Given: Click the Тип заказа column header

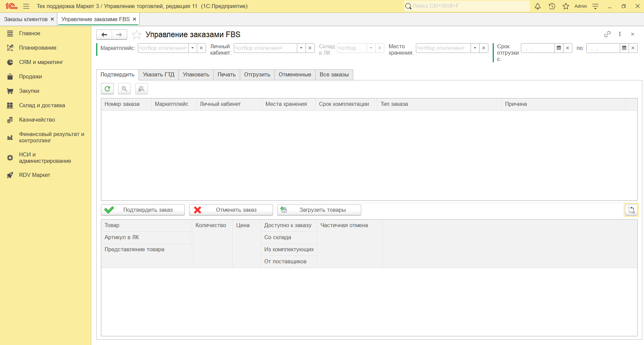Looking at the screenshot, I should tap(439, 104).
